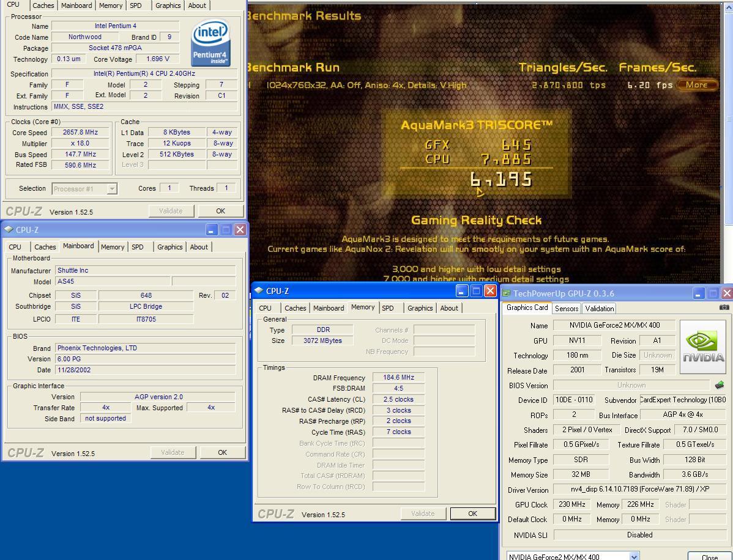
Task: Click Validate in CPU-Z Memory window
Action: tap(423, 514)
